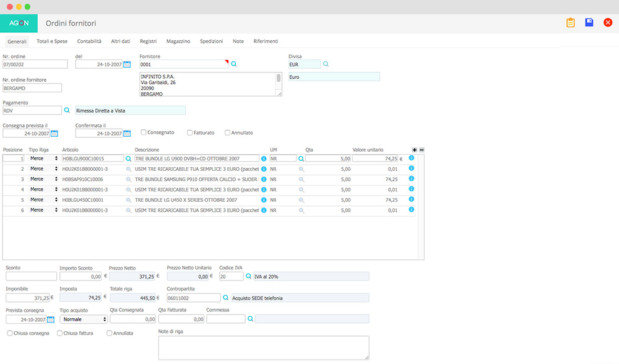
Task: Click description 'TRE BUNDLE LG U450 X SERIES OTTOBRE 2007'
Action: pyautogui.click(x=186, y=200)
